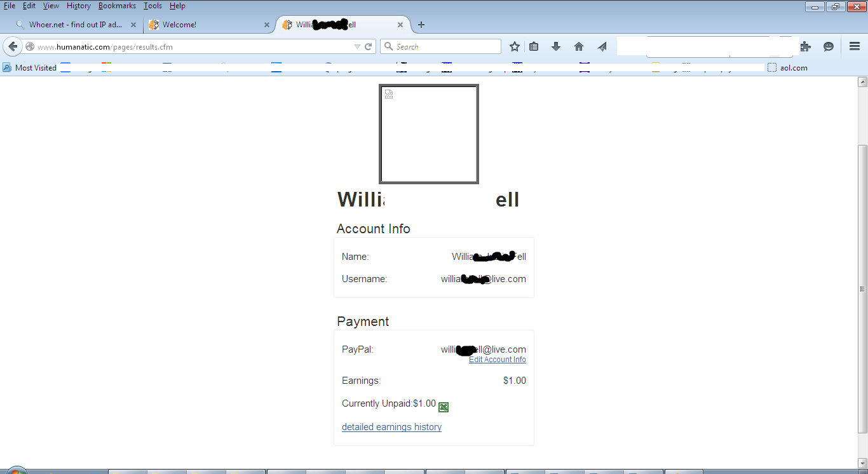Viewport: 868px width, 474px height.
Task: Open the Most Visited bookmarks folder
Action: coord(30,68)
